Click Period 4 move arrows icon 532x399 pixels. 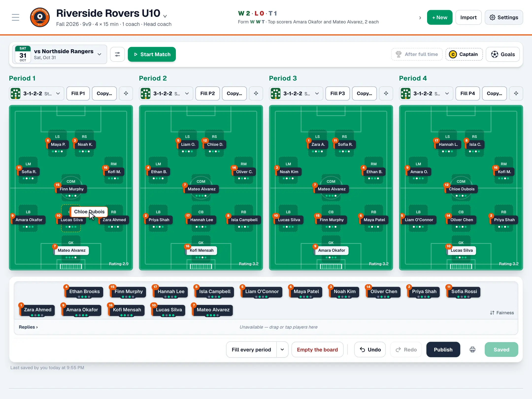516,93
